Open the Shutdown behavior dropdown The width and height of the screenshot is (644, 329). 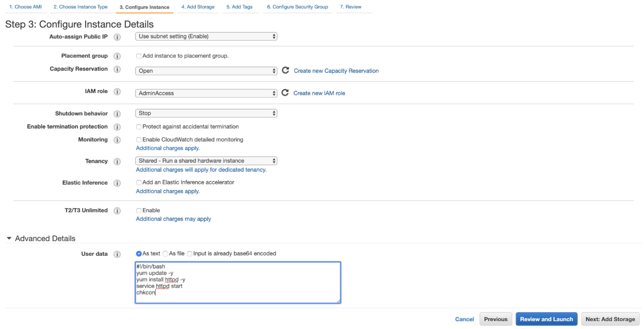pos(206,113)
